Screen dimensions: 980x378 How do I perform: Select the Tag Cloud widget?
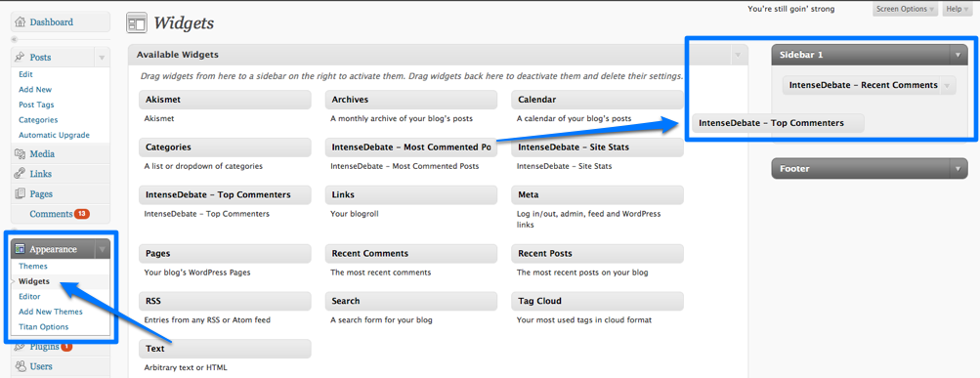click(x=598, y=301)
